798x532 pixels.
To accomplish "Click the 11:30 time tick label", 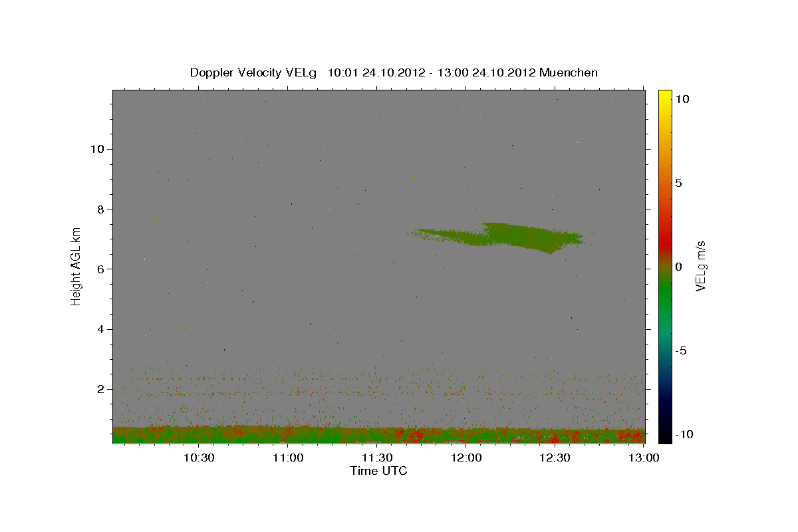I will pos(377,458).
